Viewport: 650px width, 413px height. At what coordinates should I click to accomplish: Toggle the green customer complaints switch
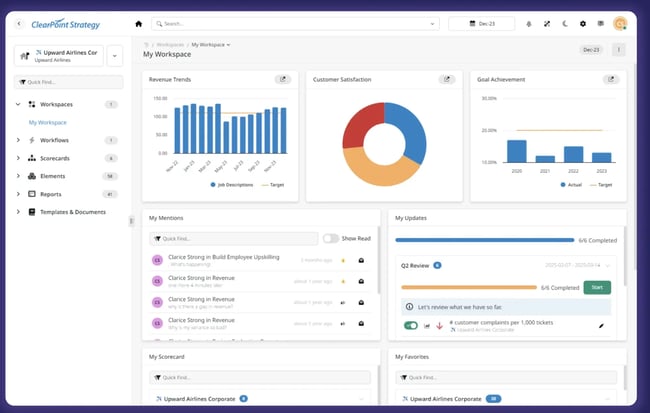click(410, 325)
